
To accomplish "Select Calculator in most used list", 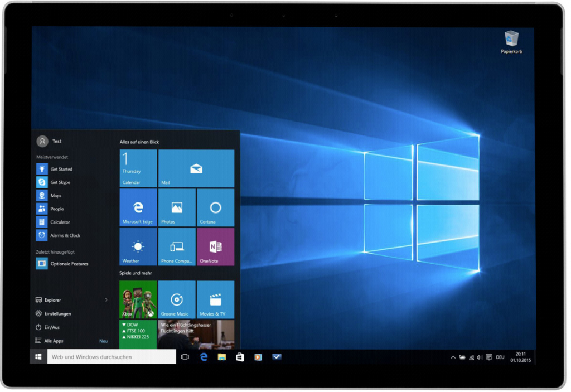I will coord(60,222).
